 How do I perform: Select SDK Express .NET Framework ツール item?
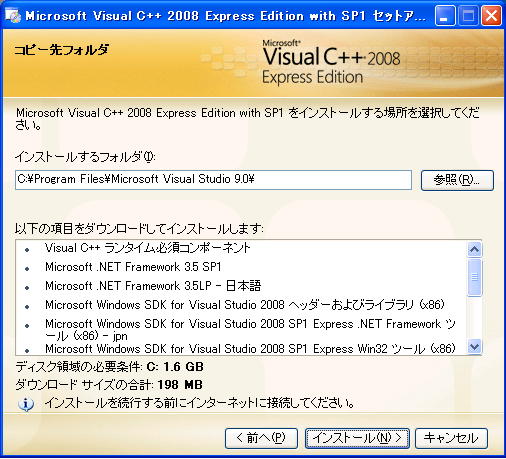point(251,330)
